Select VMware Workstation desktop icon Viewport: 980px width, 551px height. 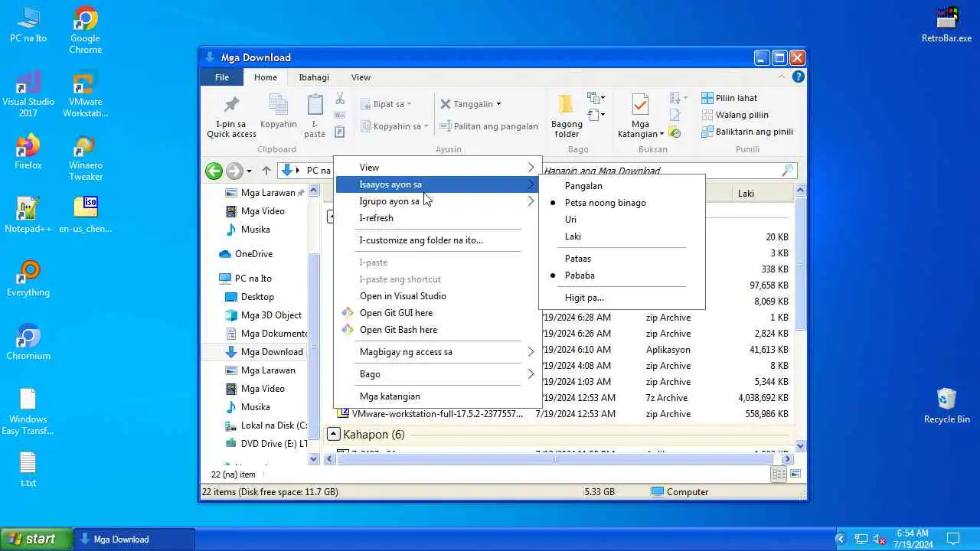85,94
